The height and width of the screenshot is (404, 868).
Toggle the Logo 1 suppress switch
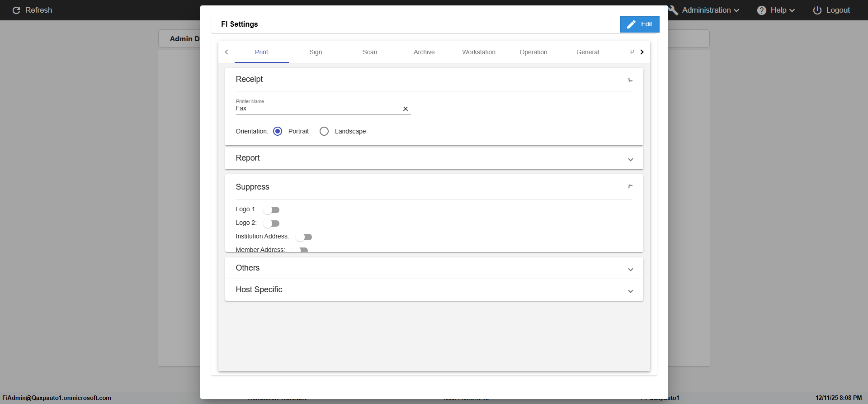point(272,210)
